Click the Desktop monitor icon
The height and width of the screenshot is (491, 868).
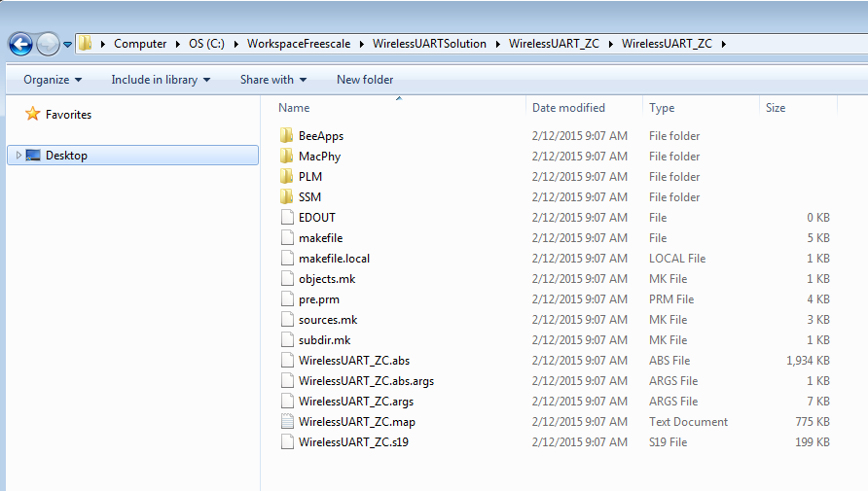coord(33,156)
